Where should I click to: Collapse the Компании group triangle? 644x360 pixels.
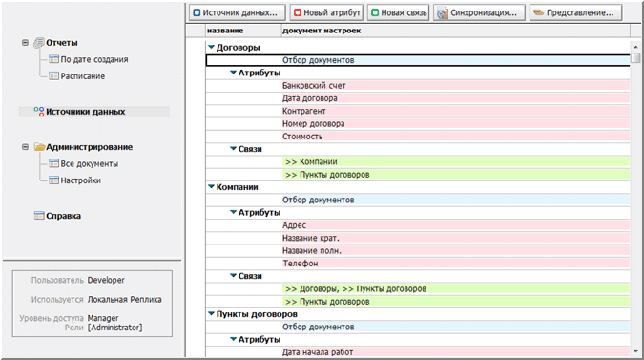click(211, 187)
